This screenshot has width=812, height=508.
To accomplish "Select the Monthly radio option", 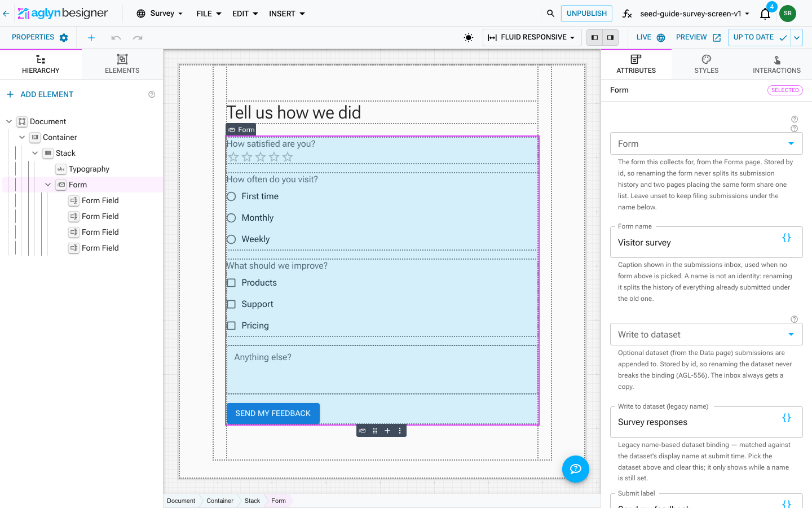I will [x=231, y=218].
